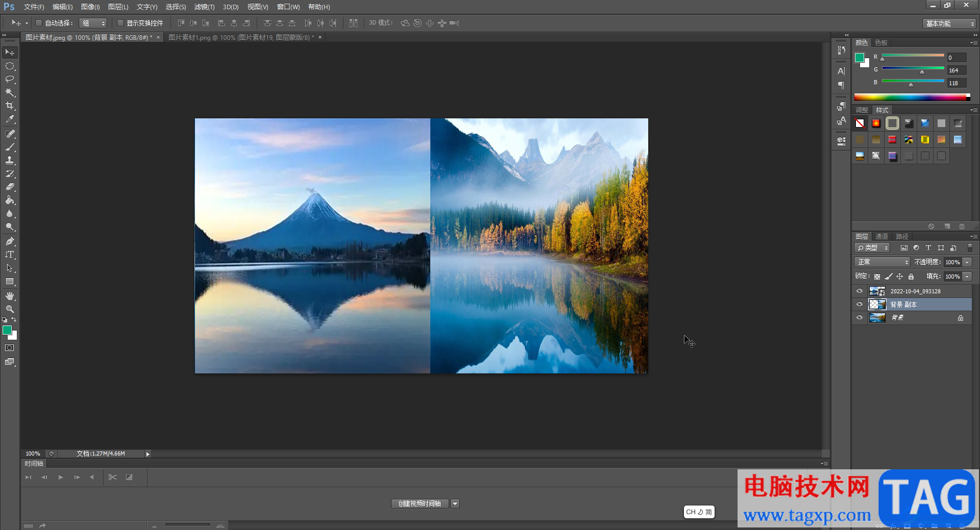Select the Elliptical Marquee tool
980x530 pixels.
(x=10, y=66)
